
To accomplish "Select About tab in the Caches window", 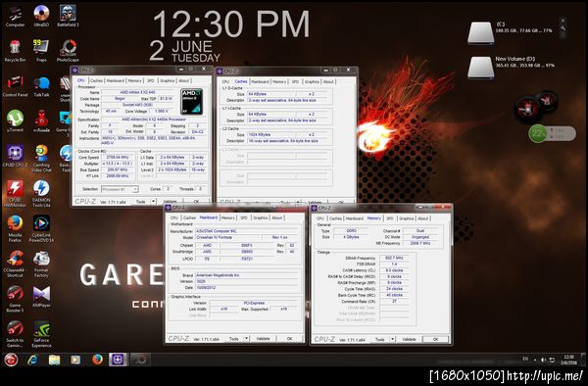I will (328, 81).
